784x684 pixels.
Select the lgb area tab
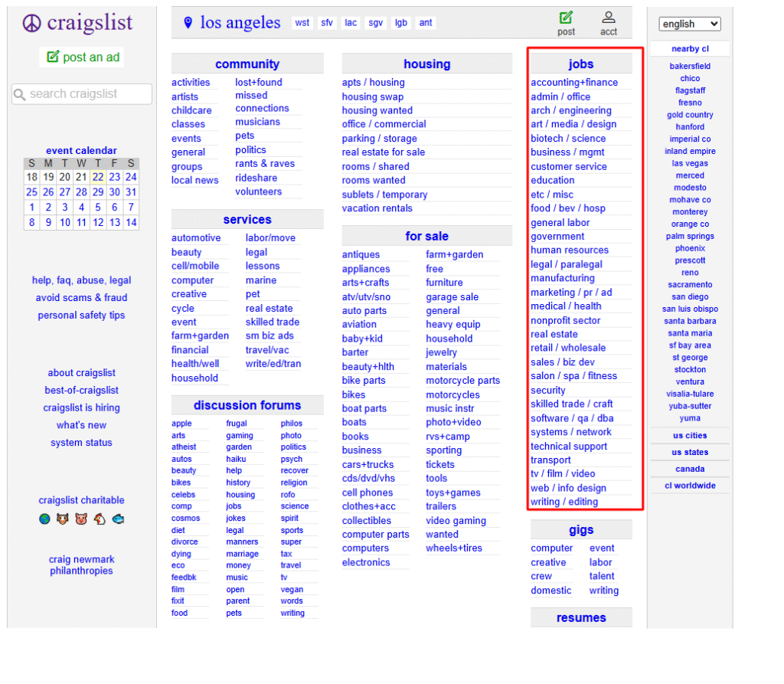(401, 22)
